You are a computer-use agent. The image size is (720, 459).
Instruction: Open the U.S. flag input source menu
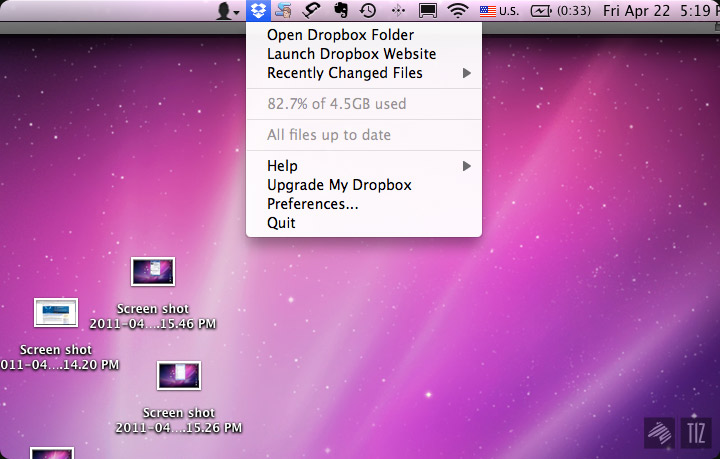pos(499,11)
